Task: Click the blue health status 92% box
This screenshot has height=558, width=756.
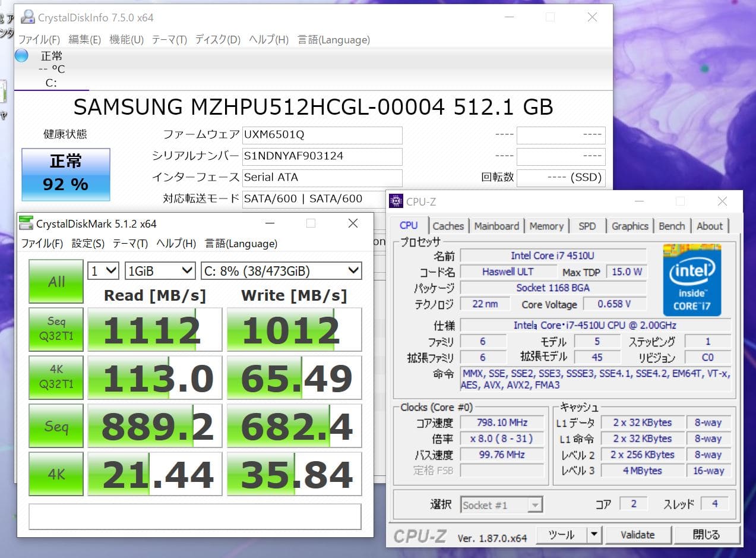Action: pyautogui.click(x=66, y=174)
